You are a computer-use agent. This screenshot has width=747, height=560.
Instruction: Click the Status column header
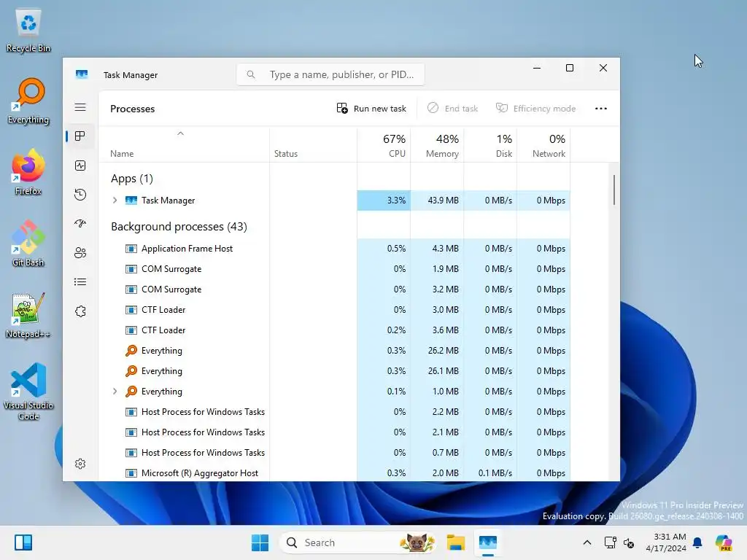click(313, 146)
